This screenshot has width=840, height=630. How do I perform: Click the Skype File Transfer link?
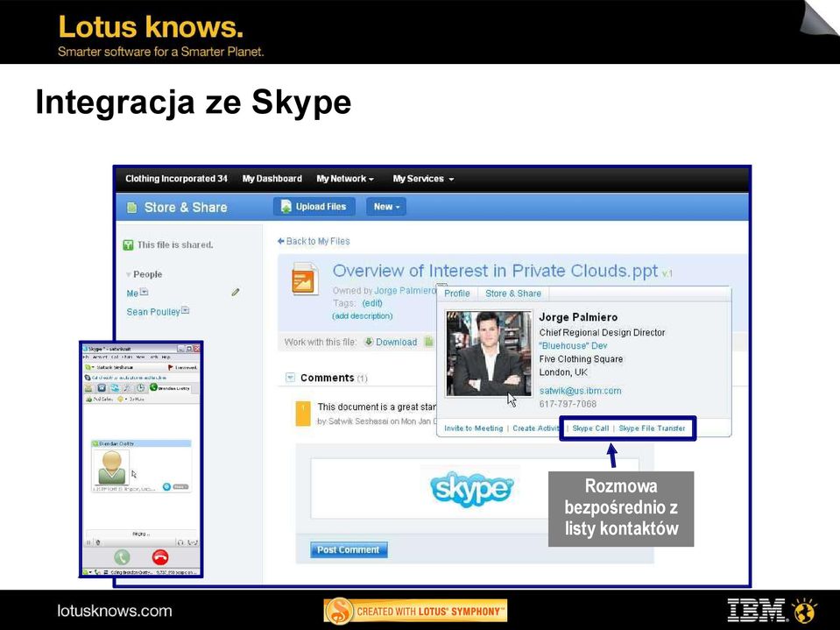pos(652,428)
